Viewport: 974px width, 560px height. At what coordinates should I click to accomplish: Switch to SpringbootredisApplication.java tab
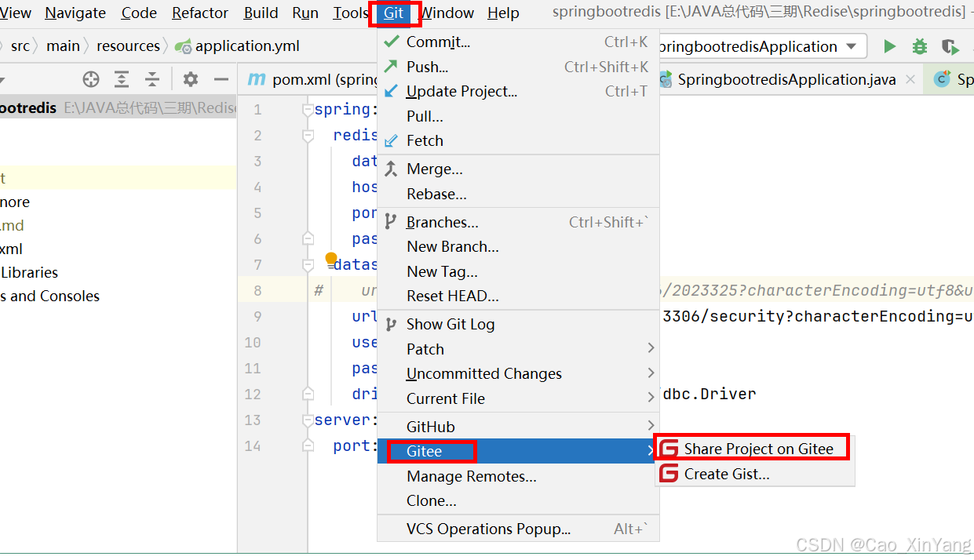point(787,79)
